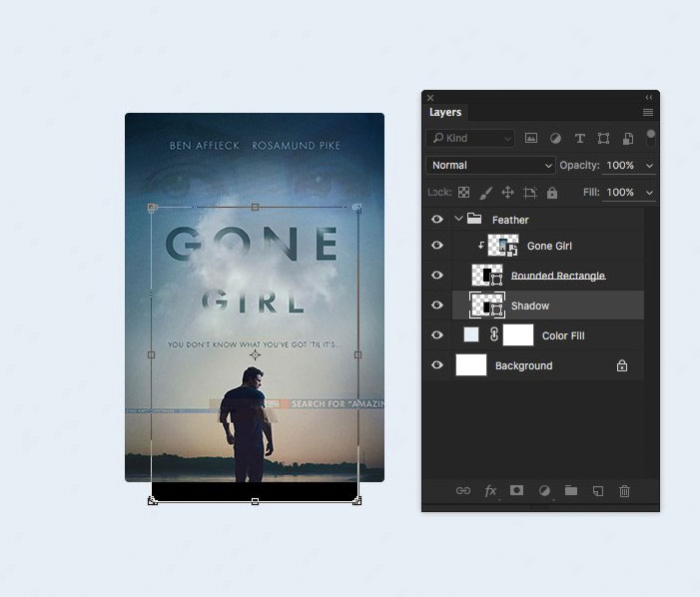
Task: Click the right-middle transform handle
Action: pos(358,354)
